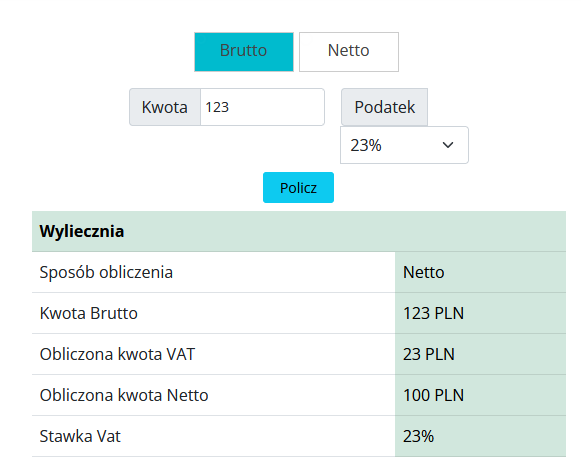The width and height of the screenshot is (581, 472).
Task: Click the dropdown chevron arrow icon
Action: pos(448,145)
